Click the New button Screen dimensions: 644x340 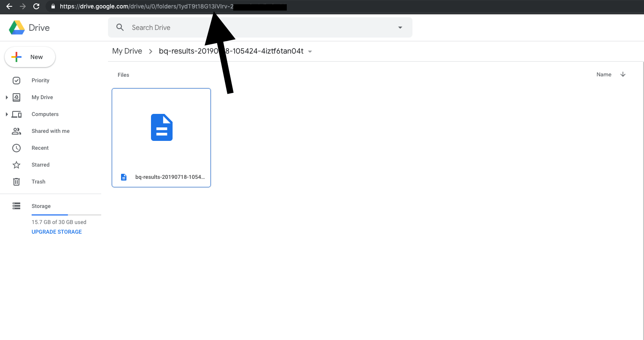tap(30, 57)
